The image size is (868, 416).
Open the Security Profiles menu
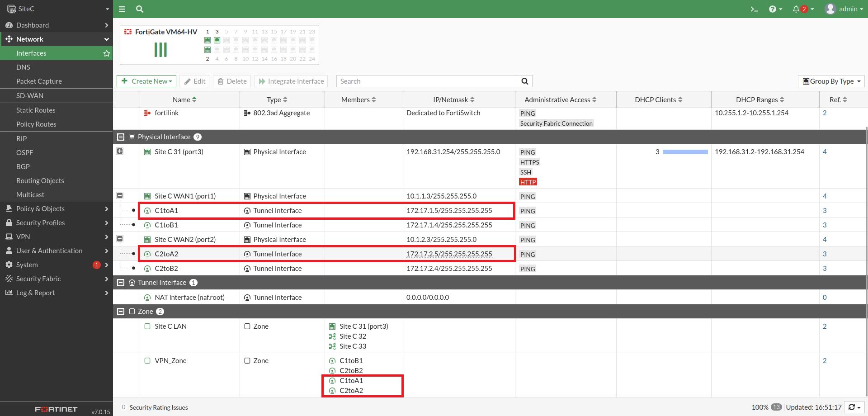pyautogui.click(x=57, y=223)
